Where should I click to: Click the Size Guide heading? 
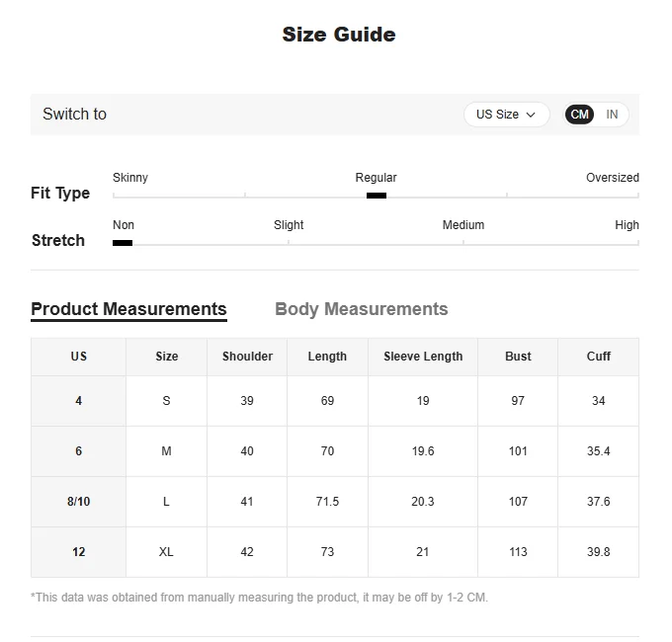tap(339, 35)
